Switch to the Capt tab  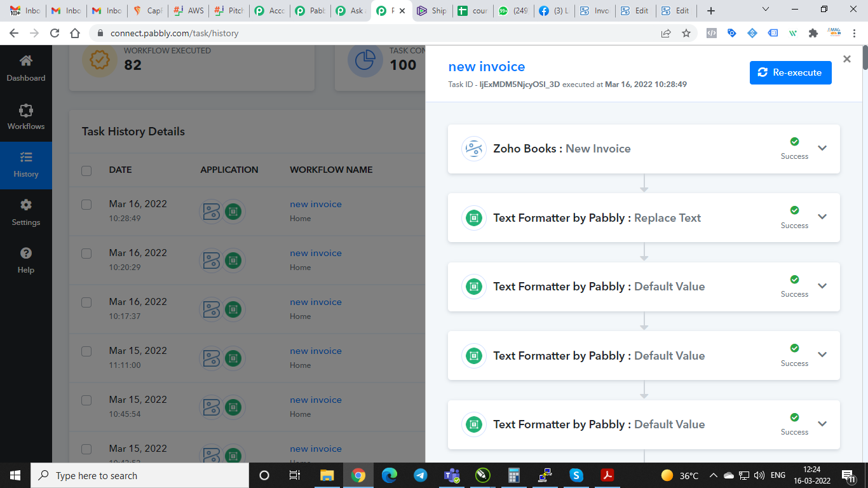148,11
